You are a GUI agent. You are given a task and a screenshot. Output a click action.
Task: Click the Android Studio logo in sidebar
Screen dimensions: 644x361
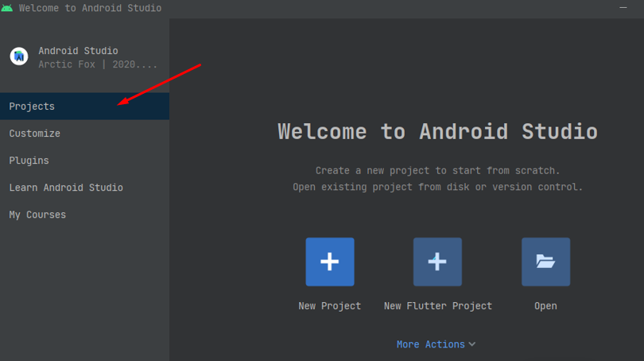click(19, 56)
